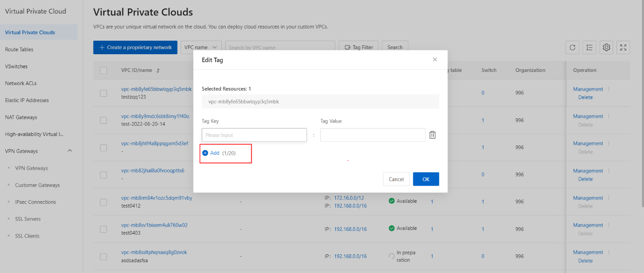Viewport: 644px width, 273px height.
Task: Click the green Available icon for test0403
Action: click(x=391, y=228)
